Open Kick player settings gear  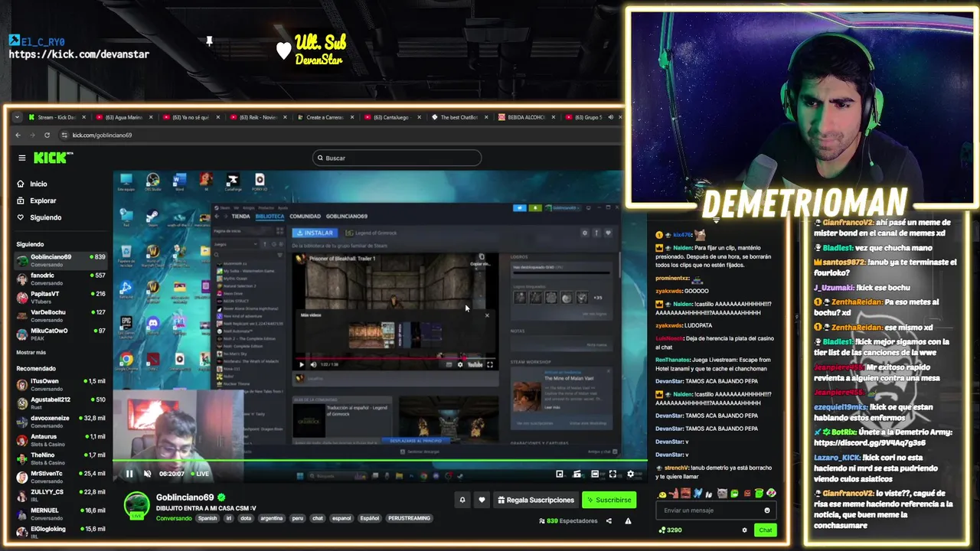(x=630, y=474)
